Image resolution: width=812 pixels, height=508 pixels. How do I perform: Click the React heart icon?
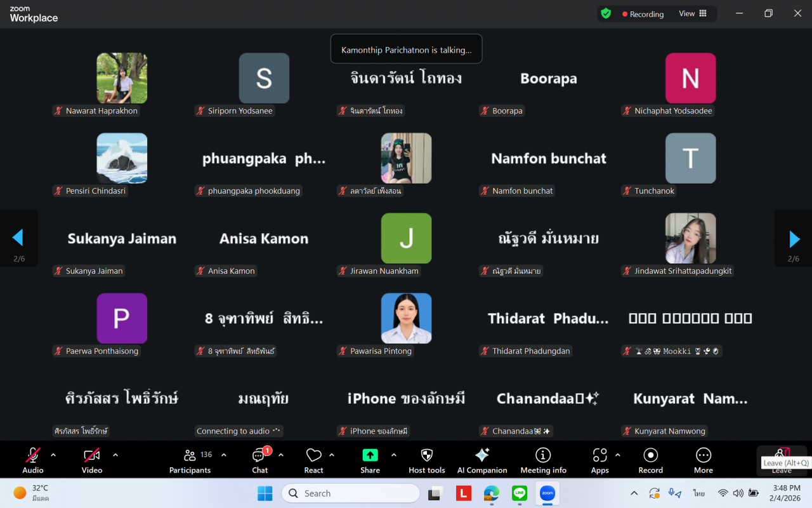[313, 460]
